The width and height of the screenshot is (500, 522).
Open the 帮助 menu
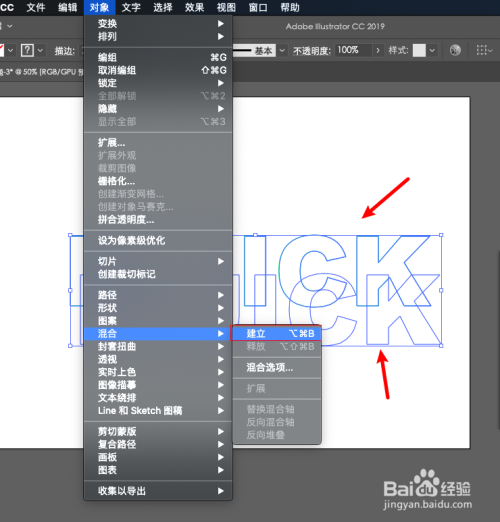[x=290, y=7]
